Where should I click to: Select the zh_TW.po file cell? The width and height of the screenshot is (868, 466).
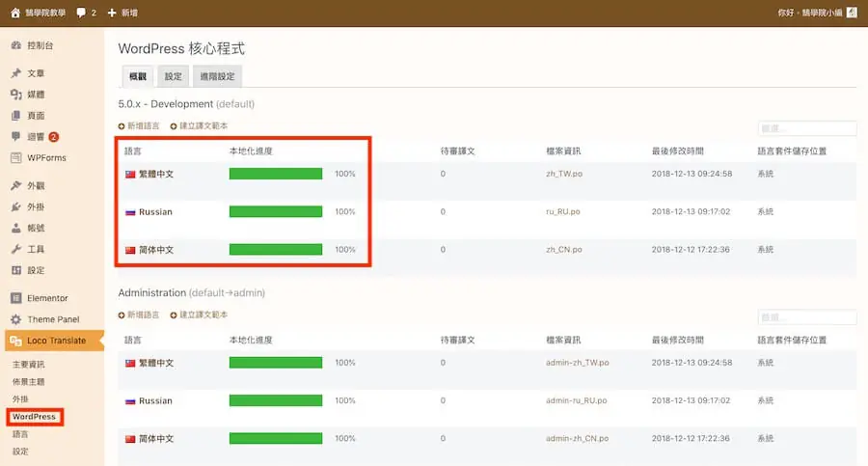564,174
